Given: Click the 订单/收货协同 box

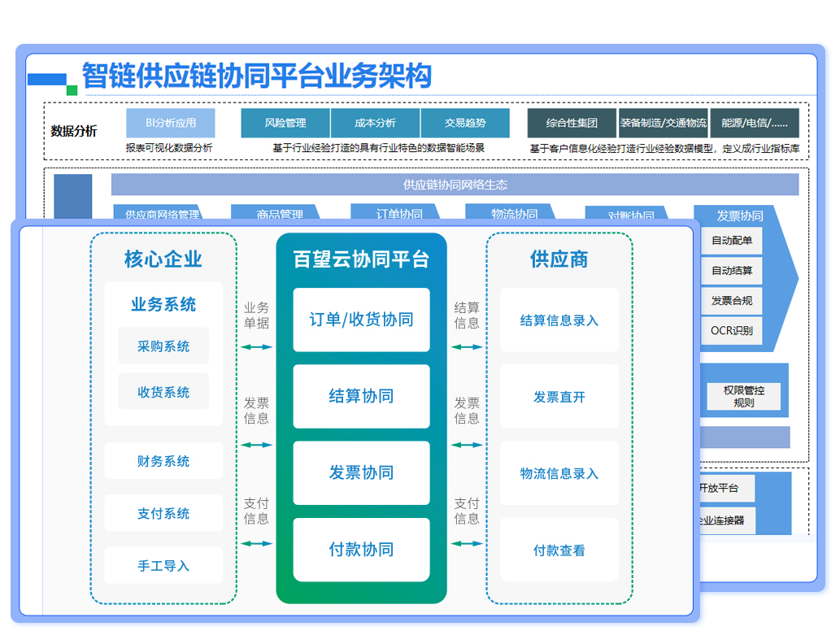Looking at the screenshot, I should click(362, 320).
